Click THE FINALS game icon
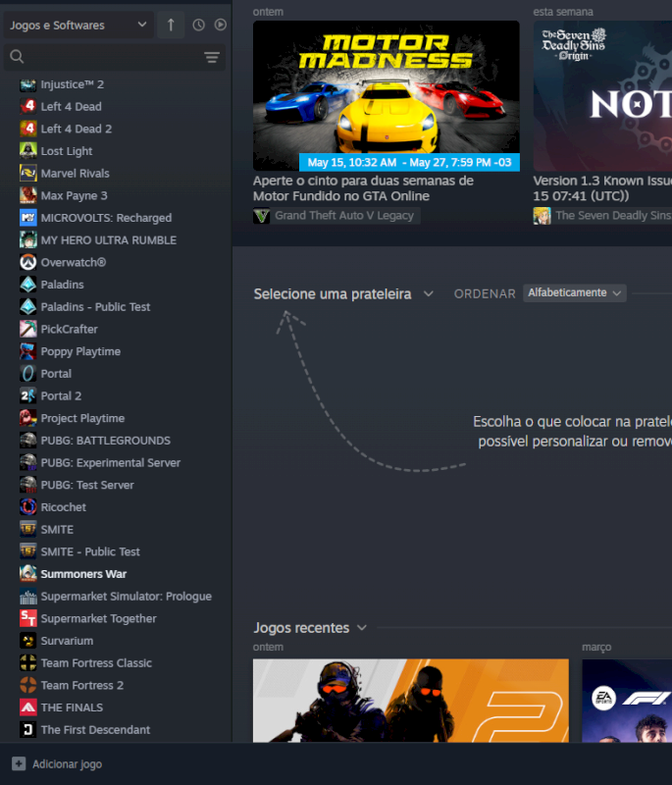The width and height of the screenshot is (672, 785). click(x=28, y=707)
